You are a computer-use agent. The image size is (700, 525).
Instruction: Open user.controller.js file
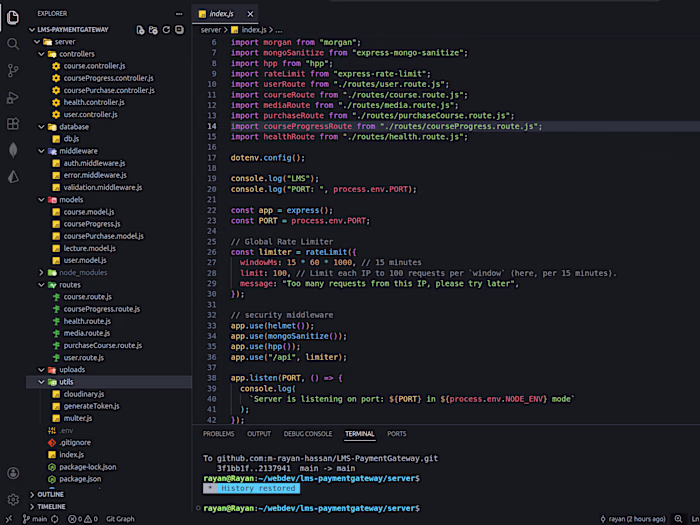pyautogui.click(x=91, y=115)
